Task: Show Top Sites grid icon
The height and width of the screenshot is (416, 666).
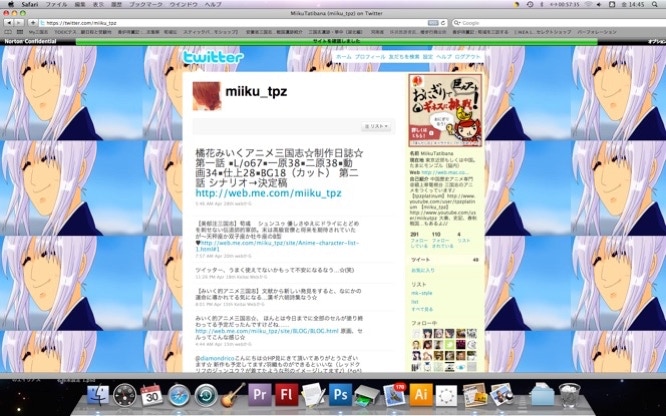Action: pyautogui.click(x=20, y=32)
